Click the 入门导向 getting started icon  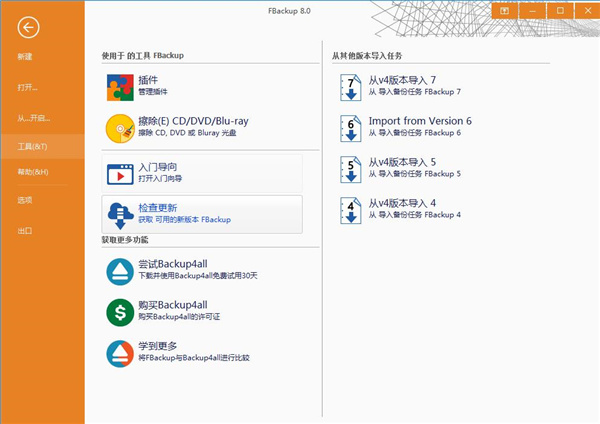pos(120,174)
